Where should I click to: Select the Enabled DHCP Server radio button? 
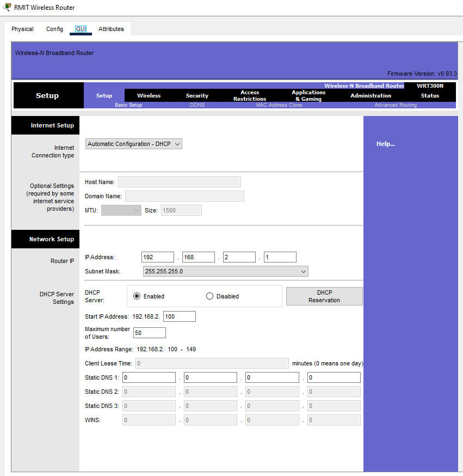point(137,296)
